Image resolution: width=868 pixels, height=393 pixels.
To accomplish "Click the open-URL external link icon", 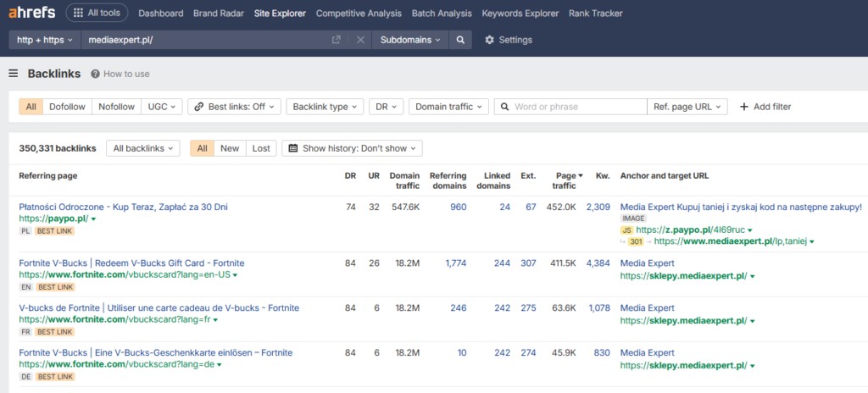I will pos(337,40).
